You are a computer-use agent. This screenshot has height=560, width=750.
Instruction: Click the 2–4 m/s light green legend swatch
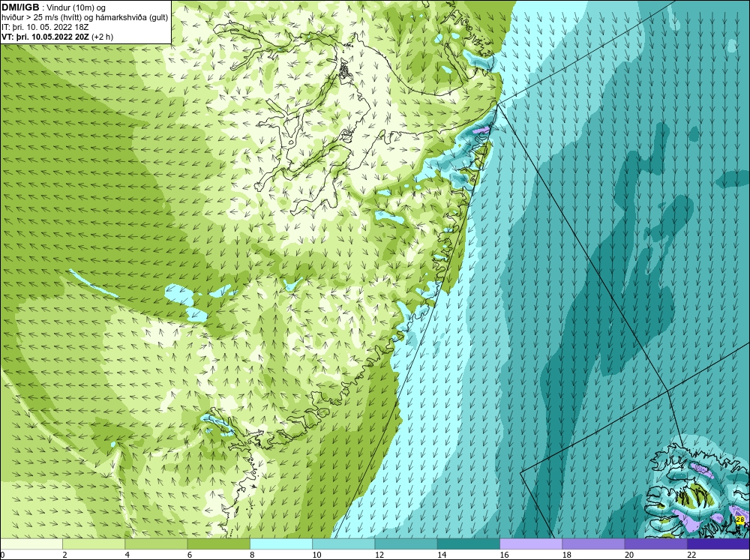[94, 544]
